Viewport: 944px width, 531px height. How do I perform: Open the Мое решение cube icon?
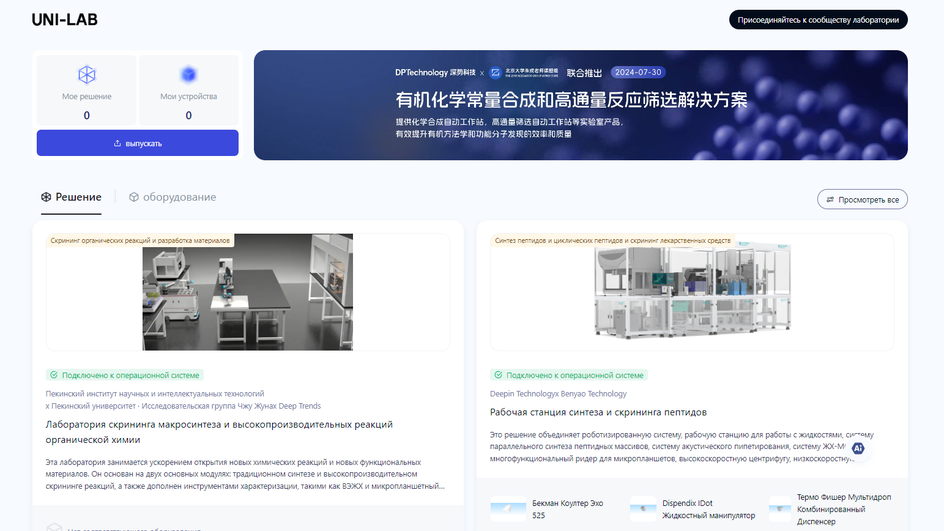(x=87, y=75)
